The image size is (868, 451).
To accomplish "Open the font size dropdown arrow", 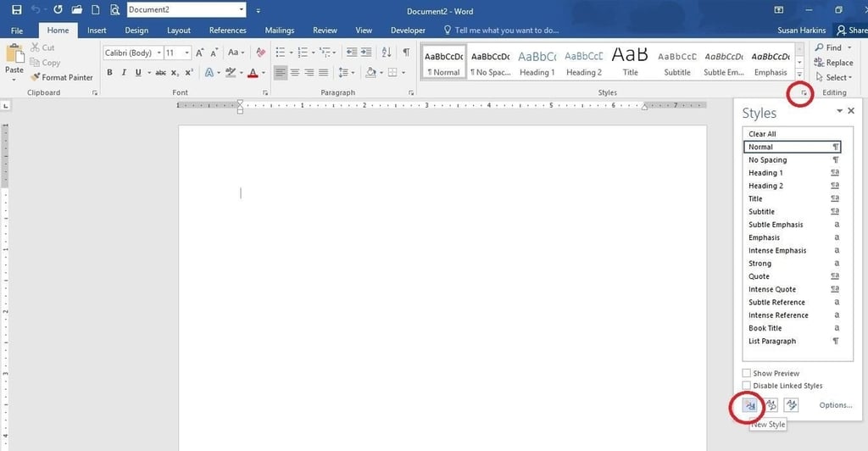I will tap(187, 53).
